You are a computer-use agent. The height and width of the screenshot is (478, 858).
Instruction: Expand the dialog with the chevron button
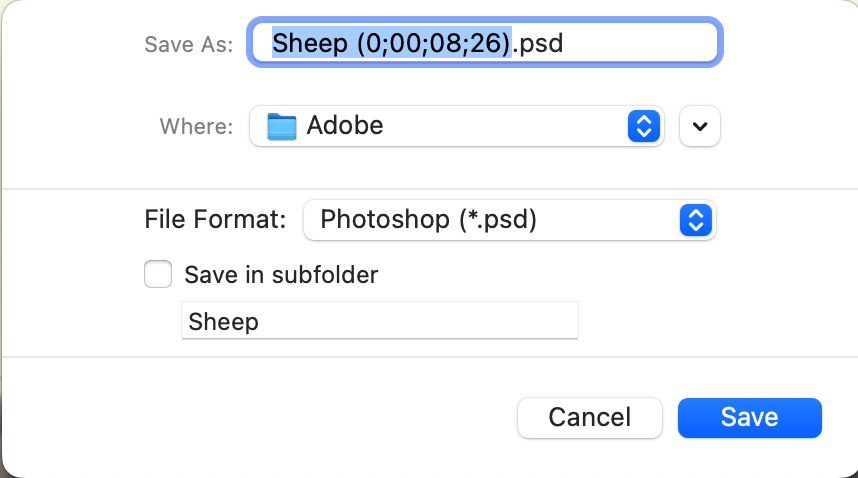pyautogui.click(x=700, y=126)
